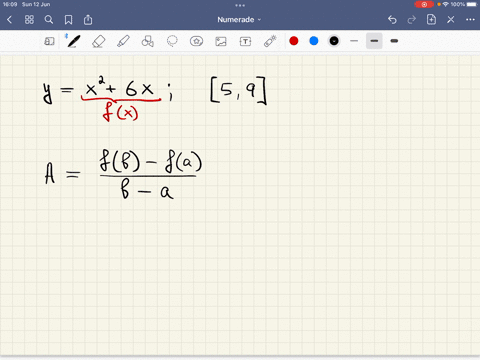
Task: Open the more options menu
Action: [x=470, y=20]
